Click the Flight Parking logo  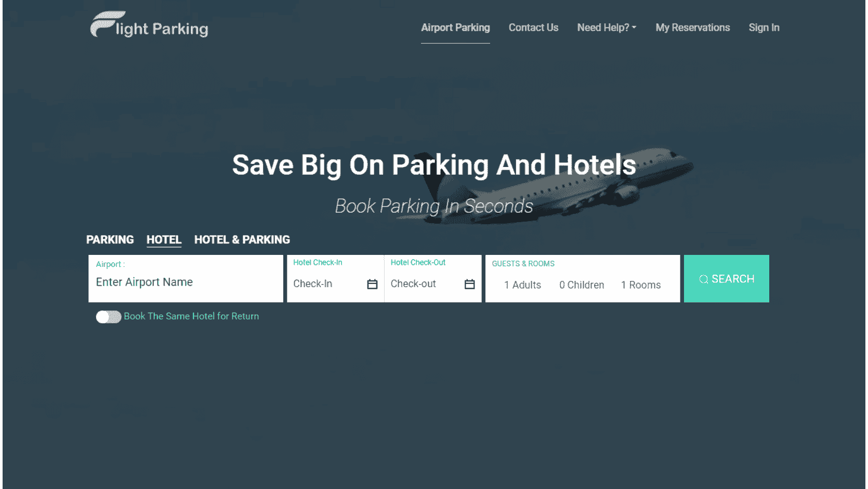(x=149, y=24)
